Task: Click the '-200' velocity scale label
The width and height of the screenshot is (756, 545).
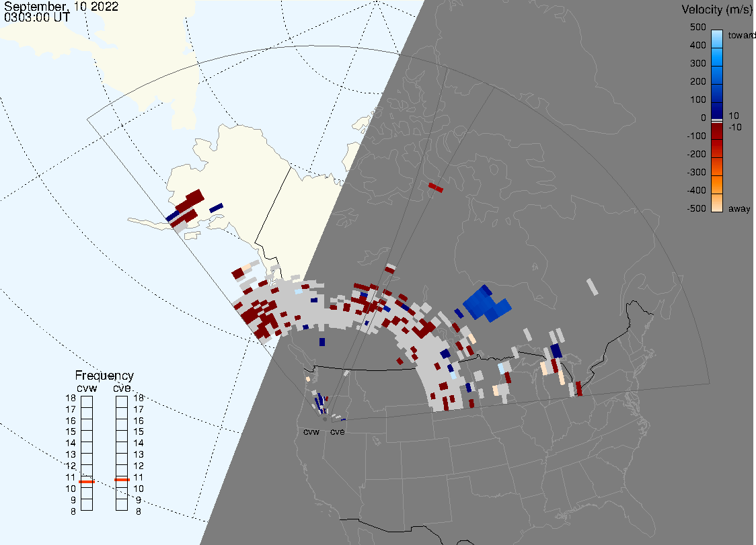Action: tap(696, 154)
